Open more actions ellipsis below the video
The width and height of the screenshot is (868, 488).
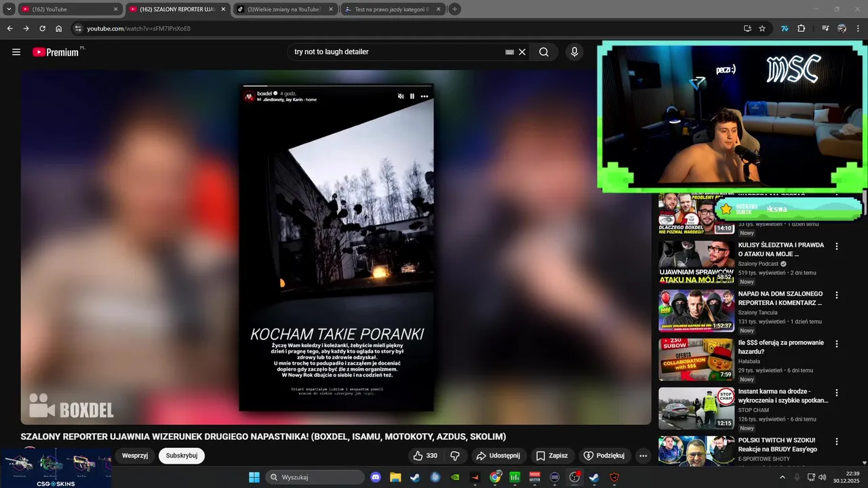point(643,455)
